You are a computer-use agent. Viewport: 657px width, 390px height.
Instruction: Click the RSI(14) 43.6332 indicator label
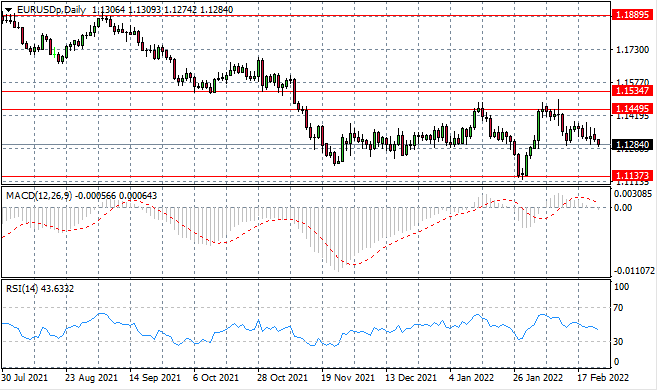(40, 289)
